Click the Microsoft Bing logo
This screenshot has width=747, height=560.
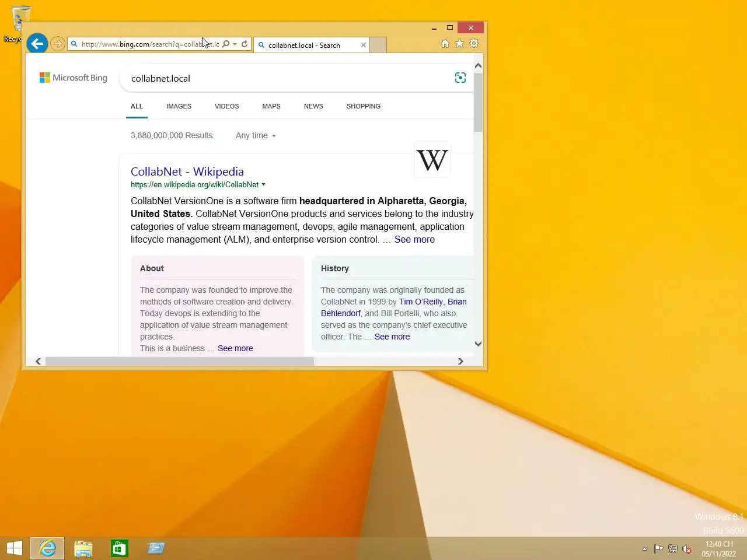coord(74,78)
